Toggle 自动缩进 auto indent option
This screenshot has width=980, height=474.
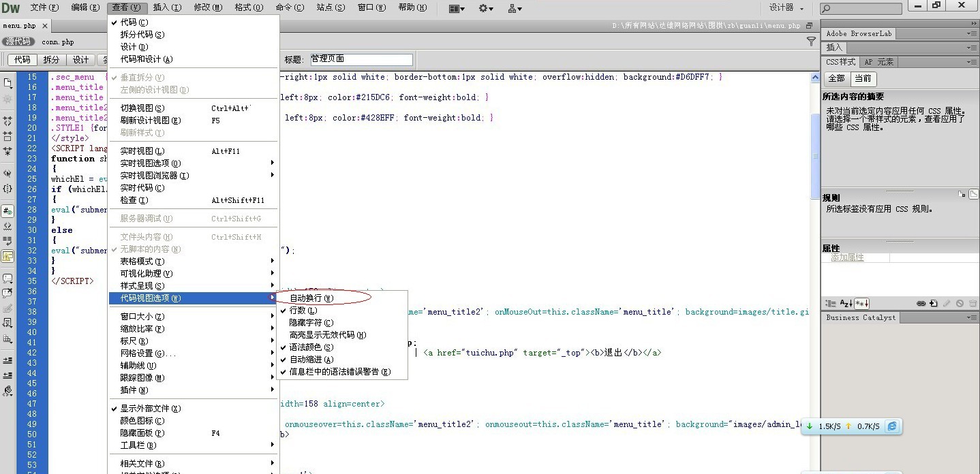311,360
